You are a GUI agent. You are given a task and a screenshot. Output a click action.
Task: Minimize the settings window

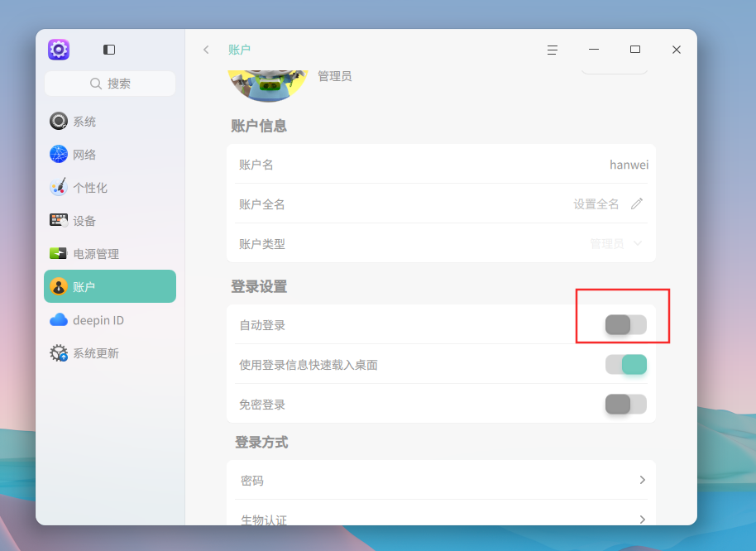click(x=594, y=50)
